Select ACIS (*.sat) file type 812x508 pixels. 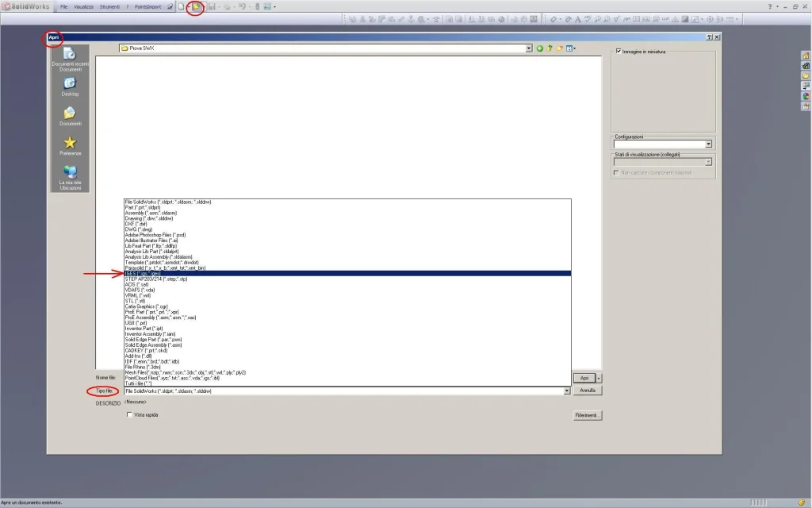(347, 285)
